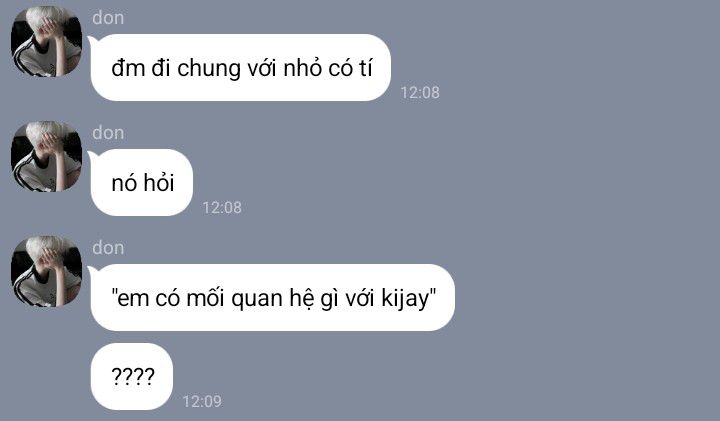View don's avatar beside the kijay message
720x421 pixels.
[46, 271]
